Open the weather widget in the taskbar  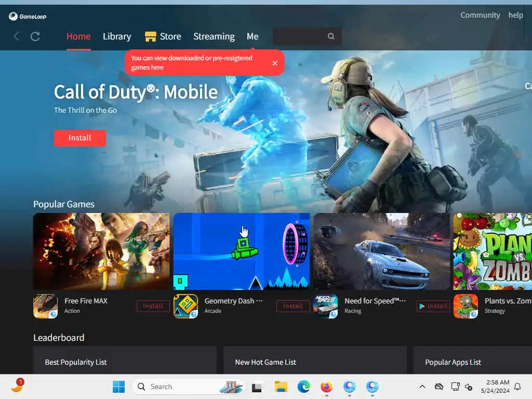[x=18, y=386]
